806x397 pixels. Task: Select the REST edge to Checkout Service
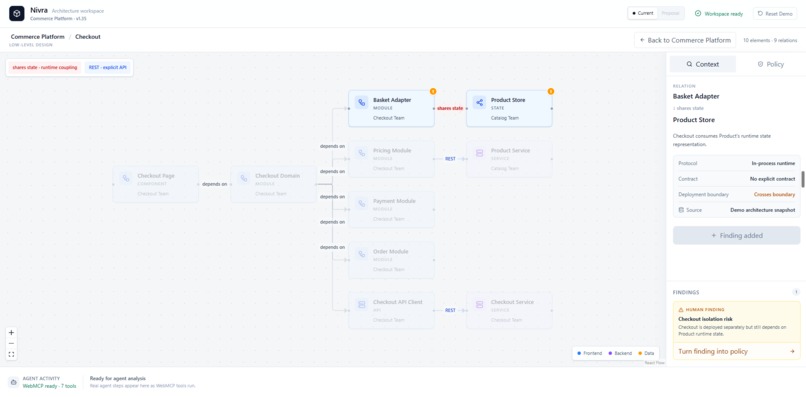click(x=450, y=310)
